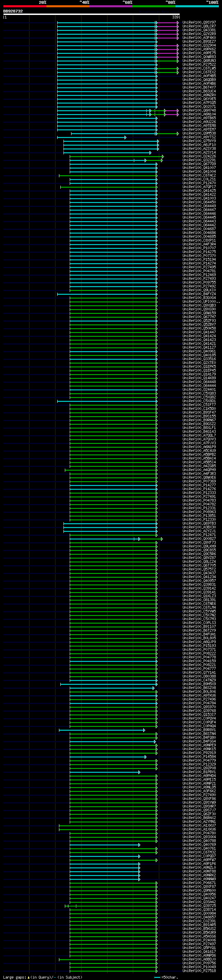Image resolution: width=222 pixels, height=980 pixels.
Task: Select hit UniRef100_Q5ZF93
Action: click(199, 321)
